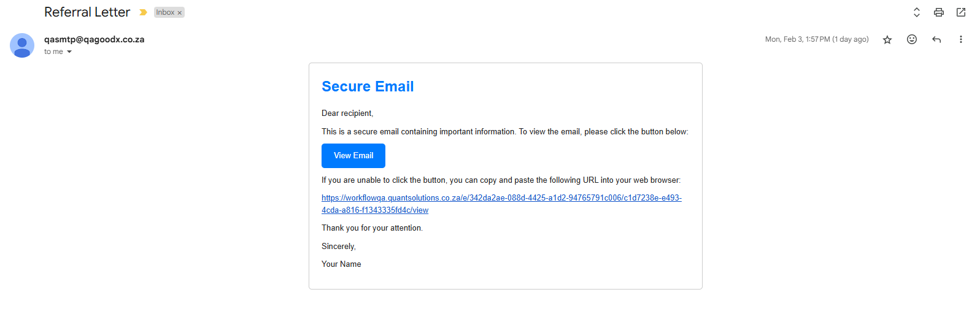Star this Referral Letter email
This screenshot has width=980, height=311.
pyautogui.click(x=887, y=40)
